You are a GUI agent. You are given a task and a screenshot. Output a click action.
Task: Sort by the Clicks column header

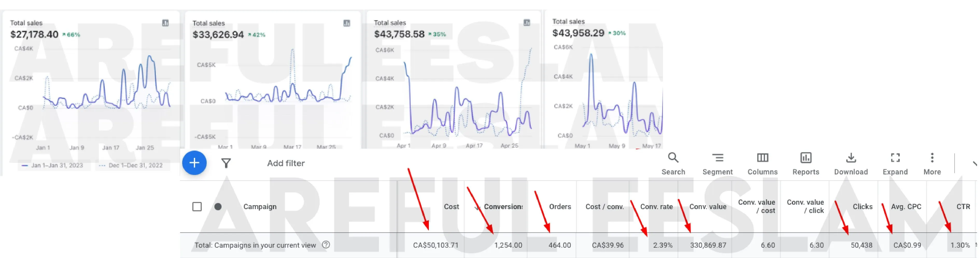(863, 207)
